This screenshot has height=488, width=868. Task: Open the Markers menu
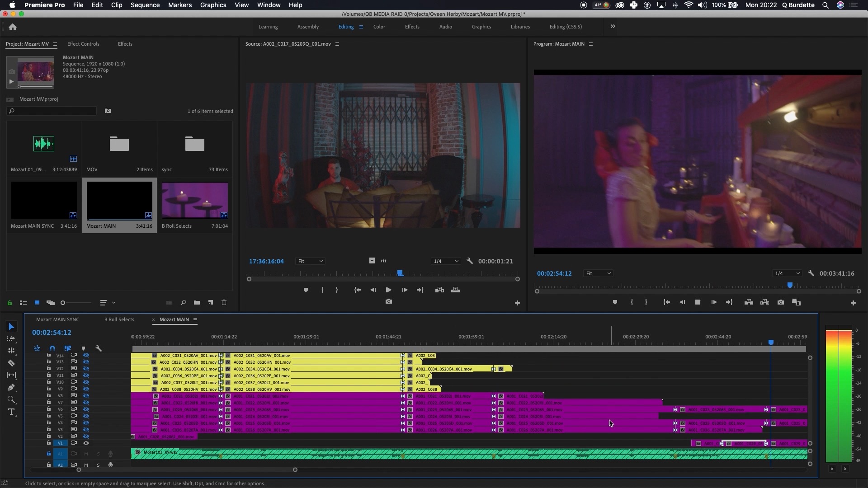[x=180, y=5]
